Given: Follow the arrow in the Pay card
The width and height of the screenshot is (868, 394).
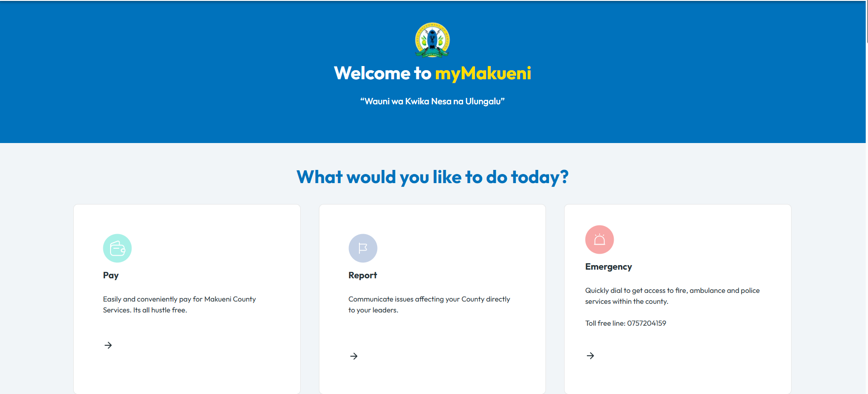Looking at the screenshot, I should 108,345.
